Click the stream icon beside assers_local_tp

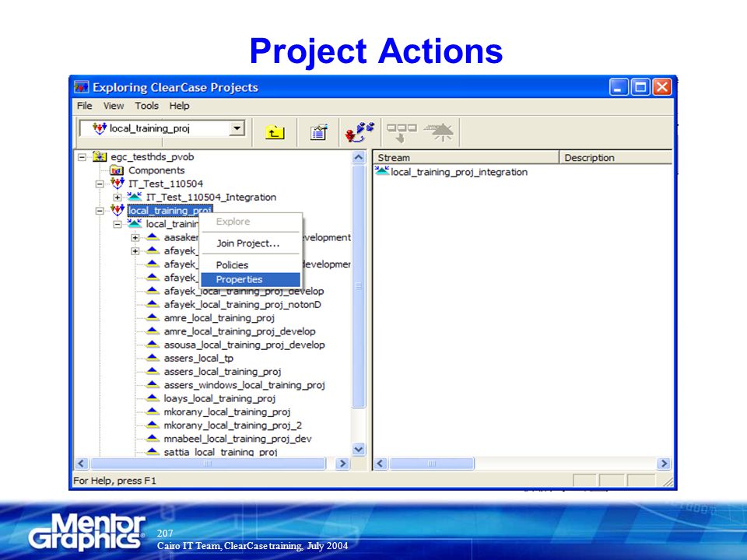click(x=153, y=357)
